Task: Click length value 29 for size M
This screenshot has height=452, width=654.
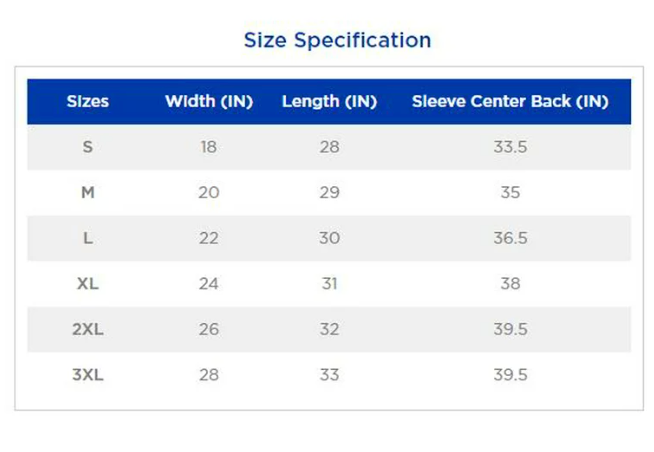Action: [x=329, y=192]
